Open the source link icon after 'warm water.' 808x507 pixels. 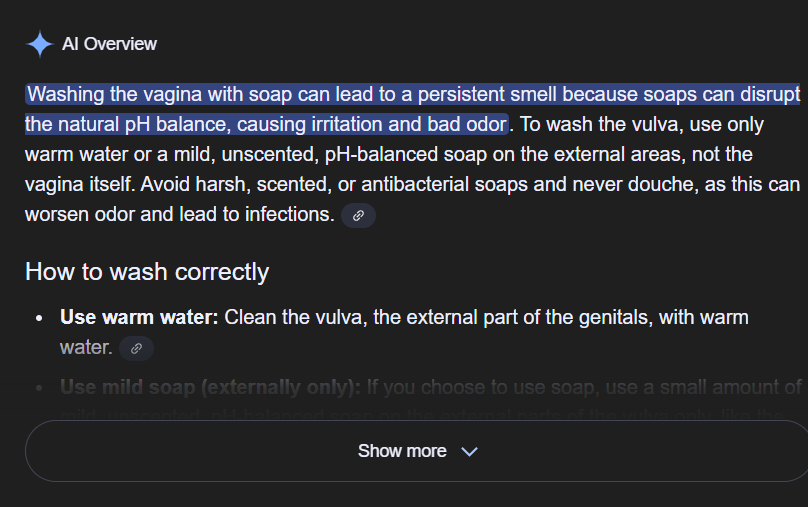click(x=136, y=348)
